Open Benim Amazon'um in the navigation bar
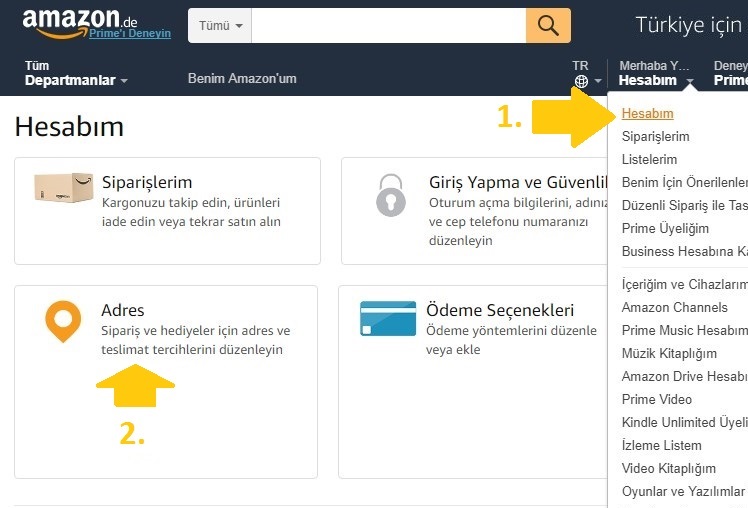 click(x=242, y=78)
